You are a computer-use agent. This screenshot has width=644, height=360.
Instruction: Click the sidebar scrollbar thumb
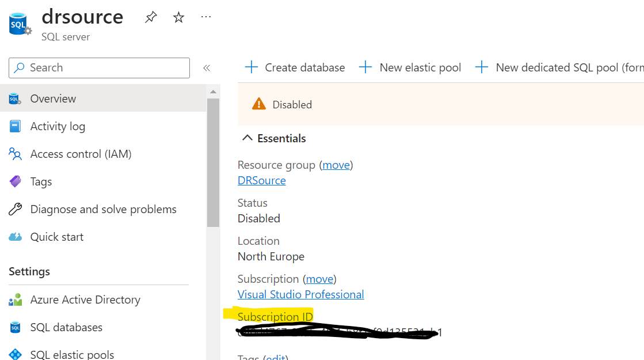213,163
